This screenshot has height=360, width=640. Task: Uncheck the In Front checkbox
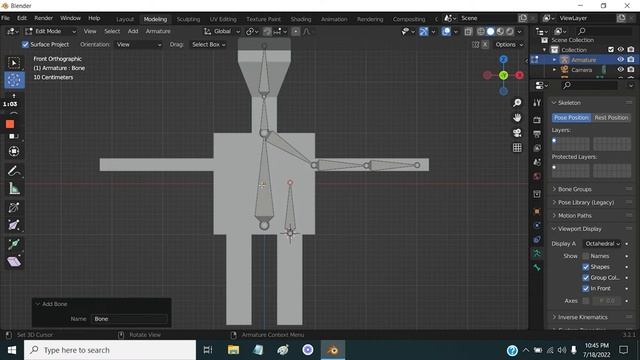(x=586, y=289)
